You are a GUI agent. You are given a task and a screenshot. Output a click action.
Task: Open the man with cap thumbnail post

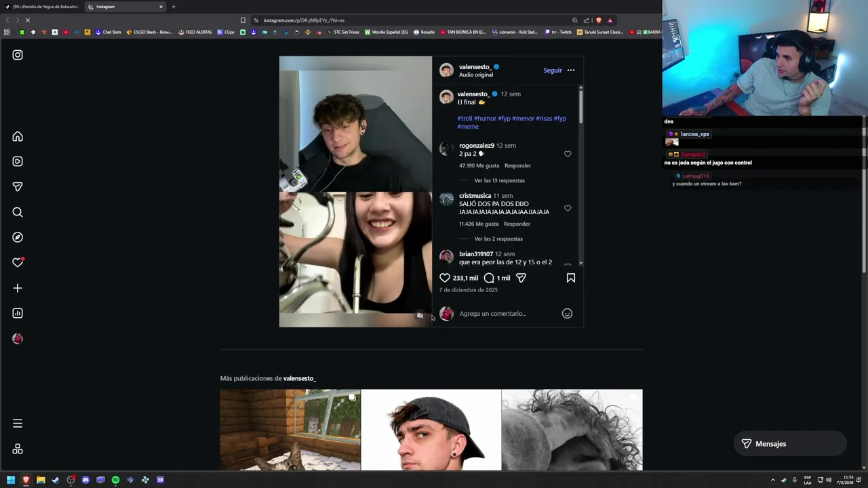point(431,430)
